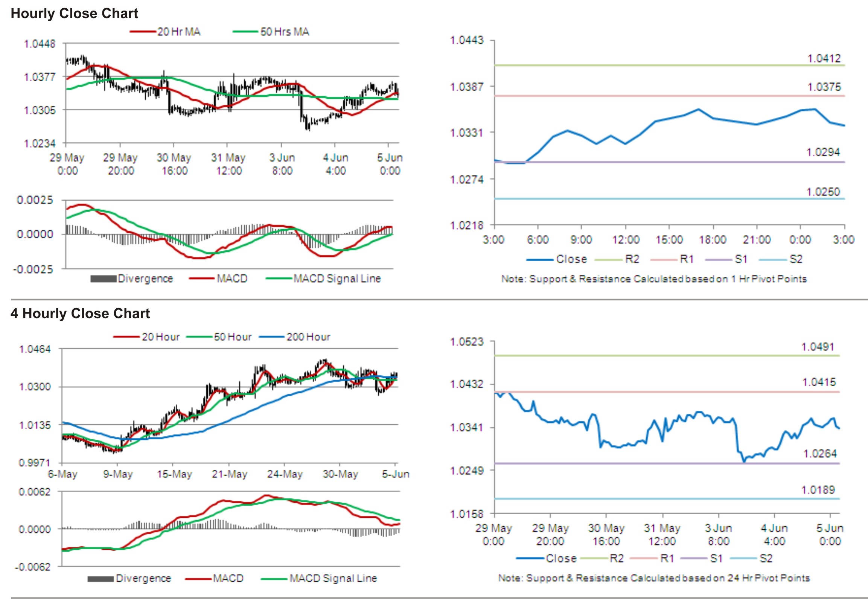868x599 pixels.
Task: Click the "1.0432" y-axis label
Action: click(x=467, y=384)
